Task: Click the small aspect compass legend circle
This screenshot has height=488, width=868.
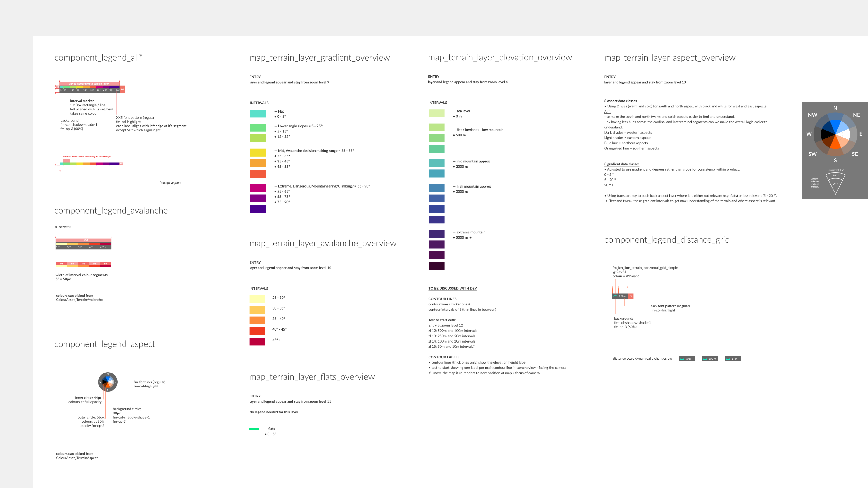Action: [x=108, y=382]
